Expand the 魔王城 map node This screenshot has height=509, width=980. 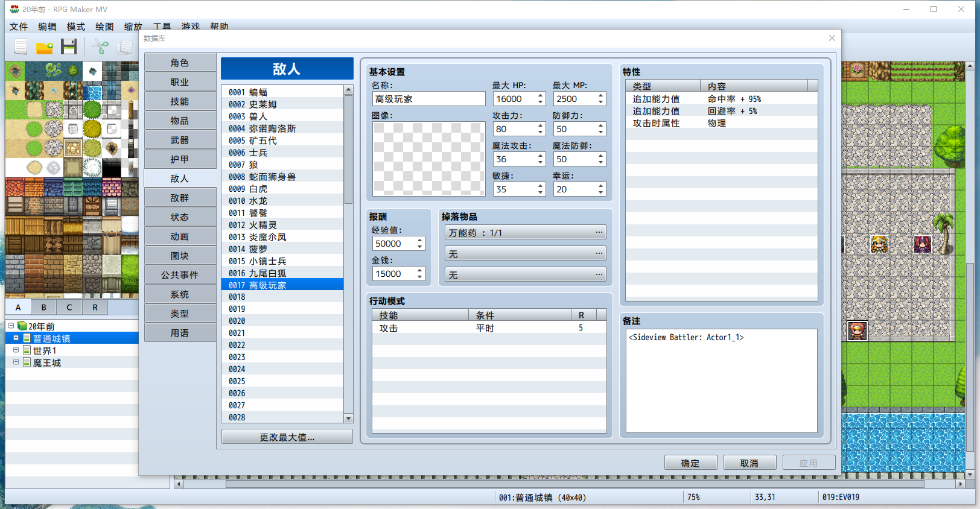(16, 362)
